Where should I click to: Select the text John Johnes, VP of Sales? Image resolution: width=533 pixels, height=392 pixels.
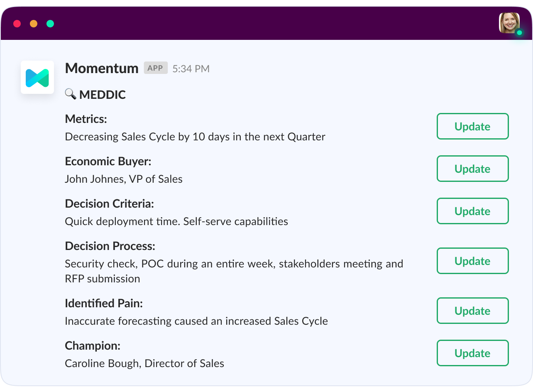(x=123, y=179)
